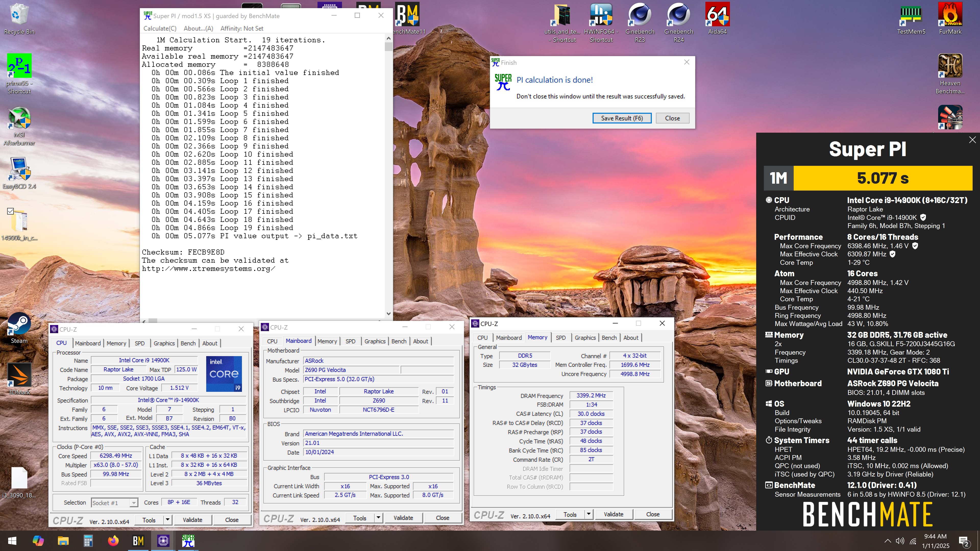Open Cinebench R23 desktop icon
The height and width of the screenshot is (551, 980).
click(x=640, y=23)
